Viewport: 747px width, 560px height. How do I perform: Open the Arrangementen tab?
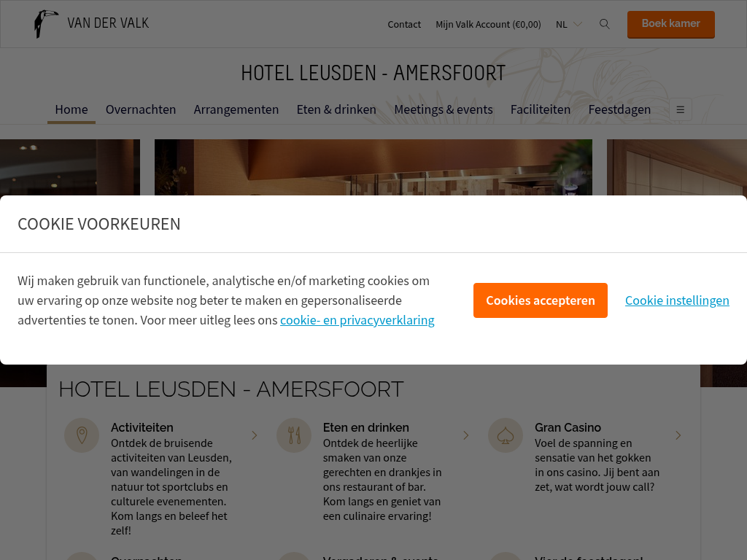(x=236, y=109)
